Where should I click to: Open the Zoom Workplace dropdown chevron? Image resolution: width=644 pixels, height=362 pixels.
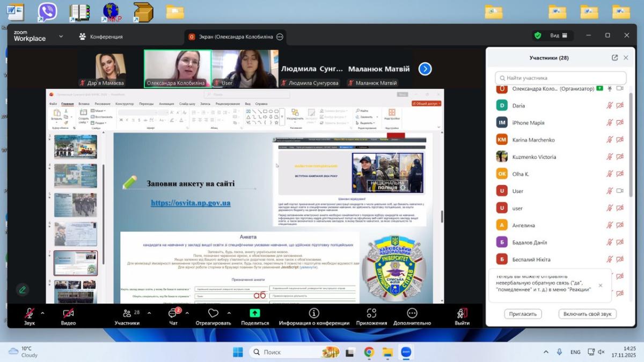[x=61, y=36]
